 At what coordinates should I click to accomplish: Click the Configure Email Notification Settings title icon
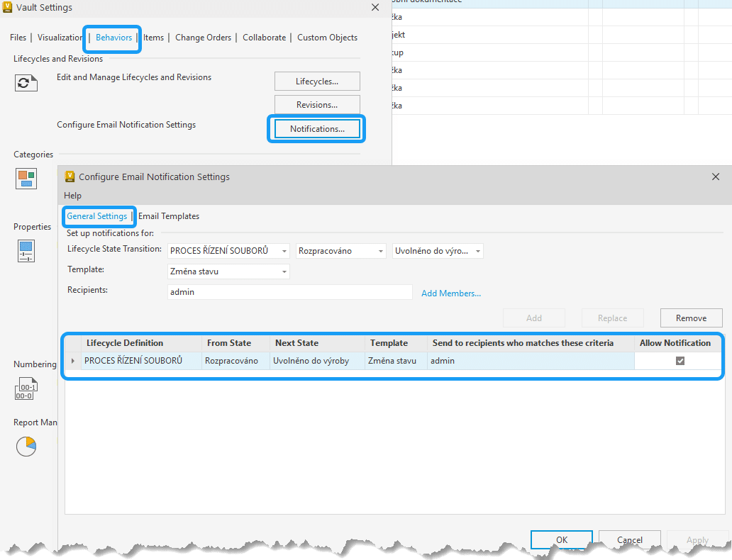point(70,177)
